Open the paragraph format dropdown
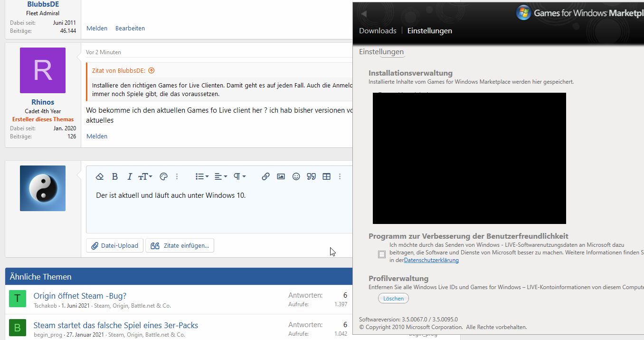This screenshot has width=644, height=340. click(x=240, y=176)
